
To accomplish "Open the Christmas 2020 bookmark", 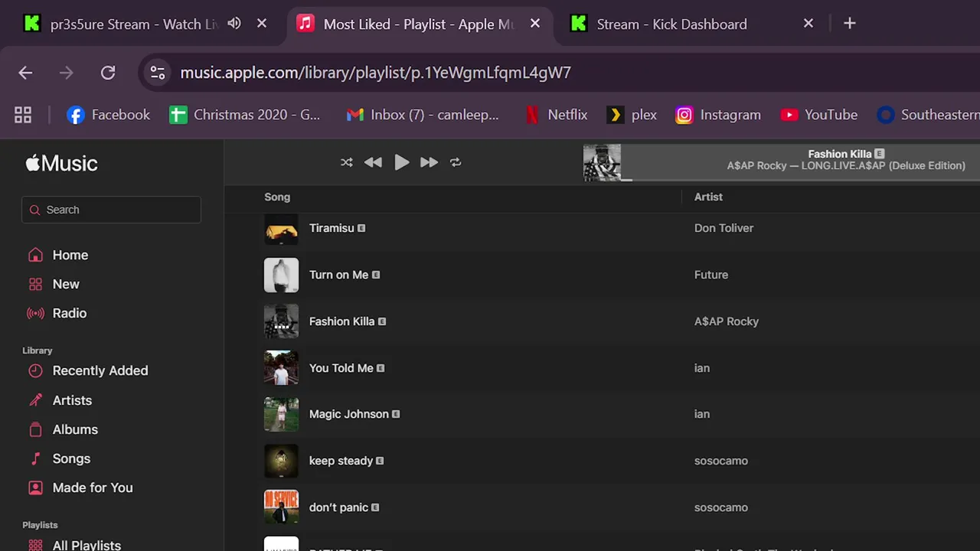I will 245,115.
